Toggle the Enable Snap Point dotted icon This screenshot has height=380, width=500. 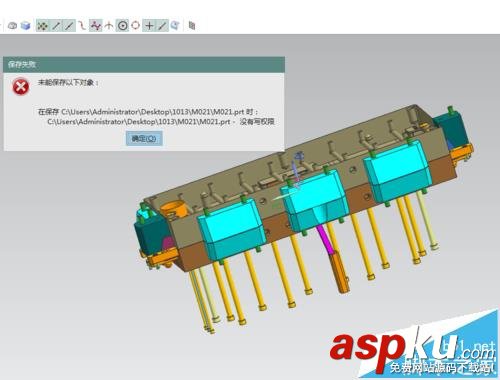[42, 26]
